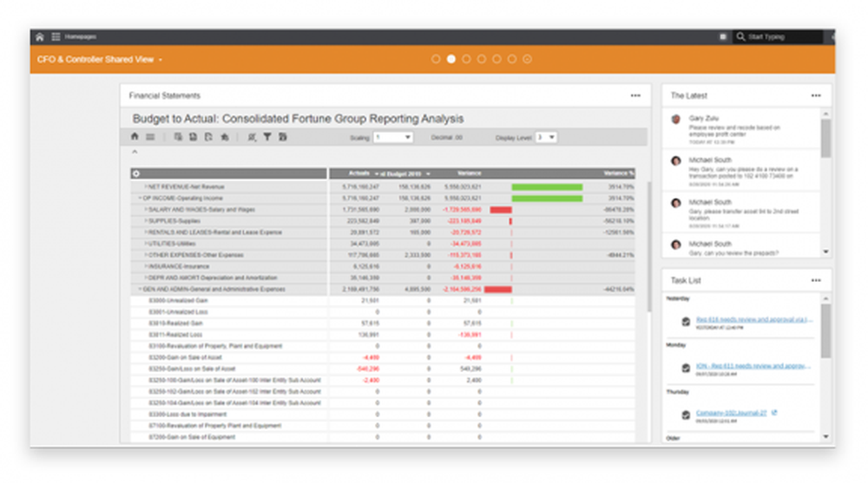Image resolution: width=868 pixels, height=483 pixels.
Task: Select the fifth page indicator dot
Action: (496, 59)
